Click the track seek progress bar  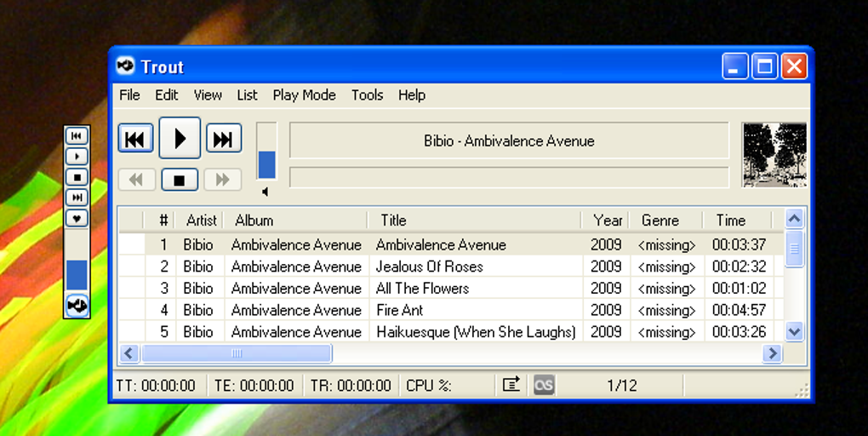click(509, 177)
